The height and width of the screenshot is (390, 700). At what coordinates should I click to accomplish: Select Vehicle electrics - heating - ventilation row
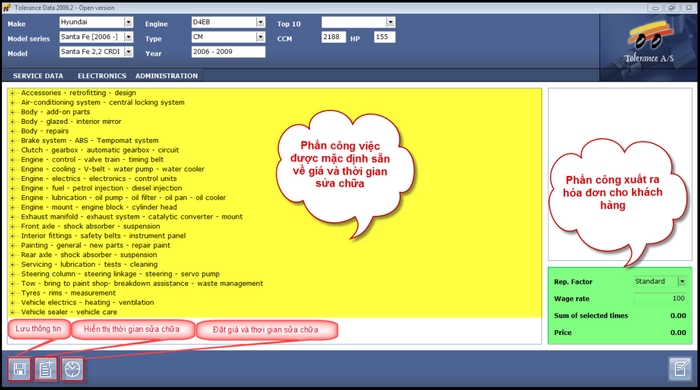88,303
